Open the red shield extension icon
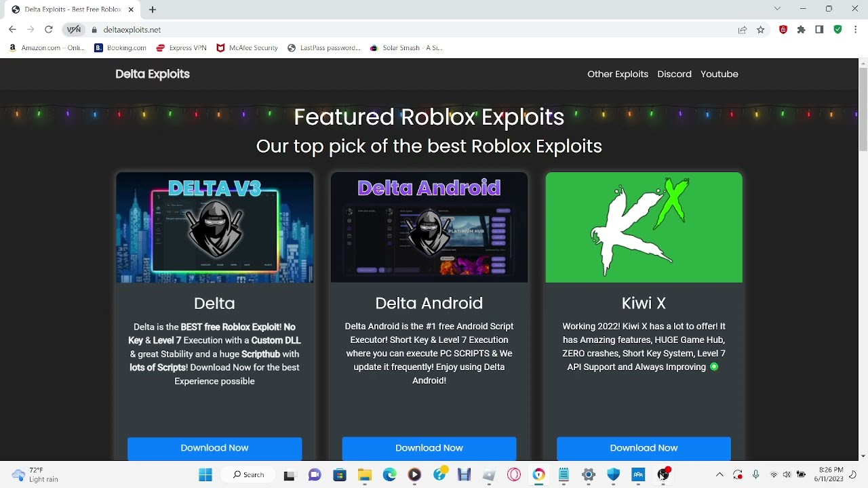This screenshot has width=868, height=488. click(x=783, y=30)
